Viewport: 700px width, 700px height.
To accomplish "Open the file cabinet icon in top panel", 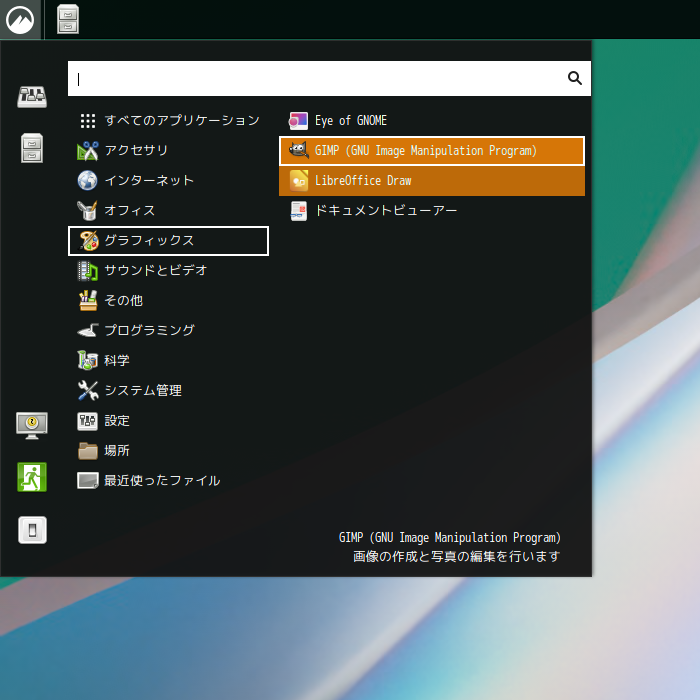I will 68,20.
